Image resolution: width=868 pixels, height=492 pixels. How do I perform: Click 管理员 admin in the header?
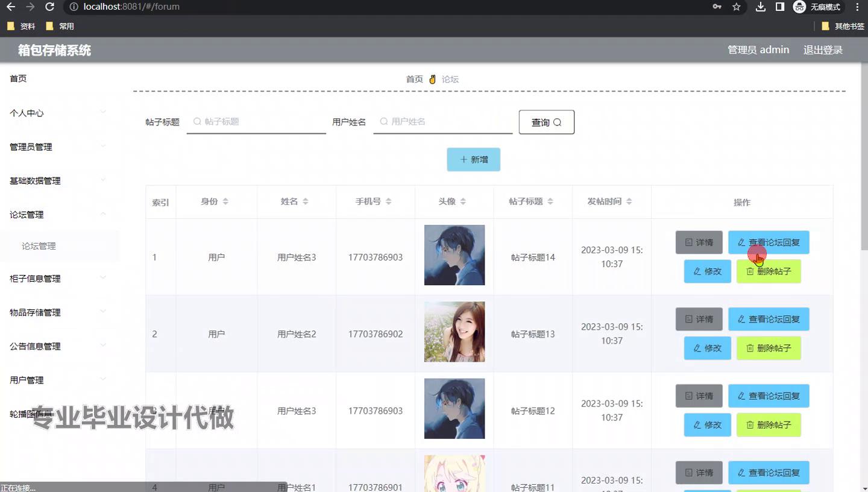pyautogui.click(x=758, y=50)
